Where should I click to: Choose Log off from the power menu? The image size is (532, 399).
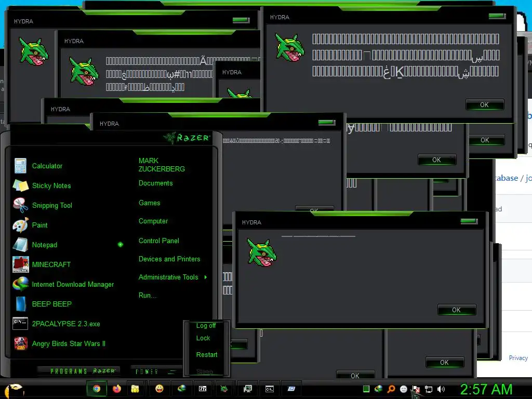[x=206, y=326]
